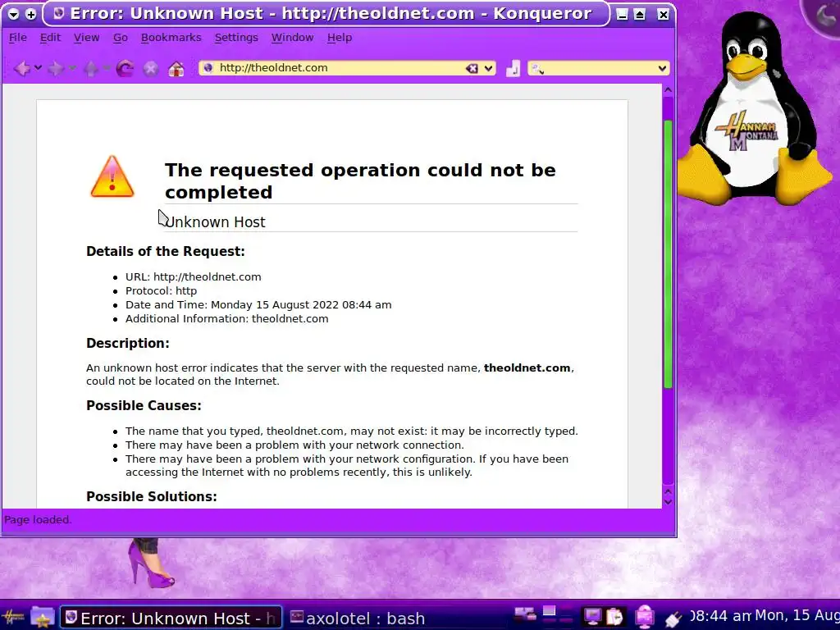Click the 'Date and Time: Monday 15 August' line

258,305
